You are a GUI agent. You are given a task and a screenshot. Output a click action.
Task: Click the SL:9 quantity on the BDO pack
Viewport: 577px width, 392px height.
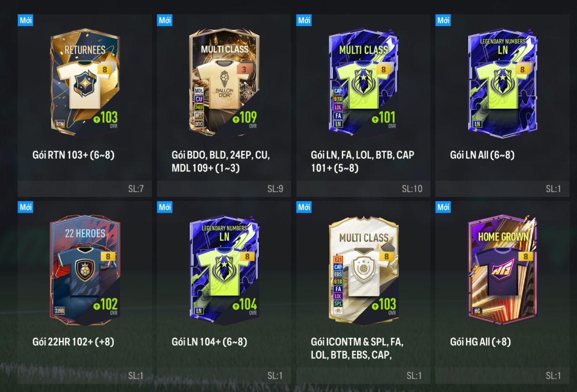tap(275, 189)
